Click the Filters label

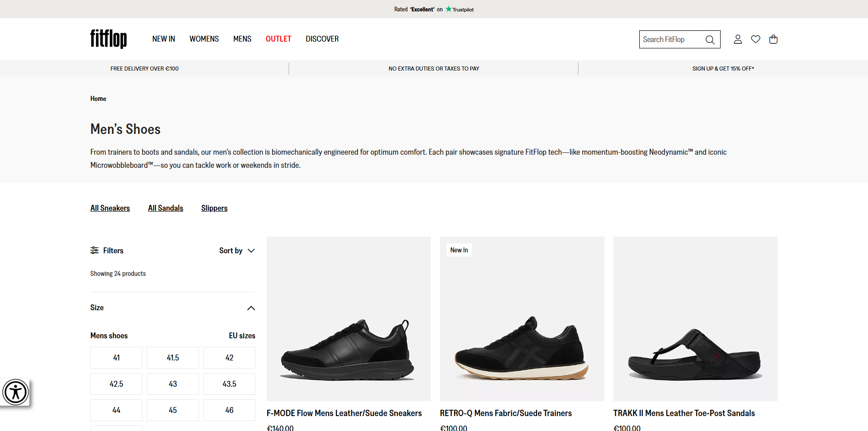pos(113,251)
